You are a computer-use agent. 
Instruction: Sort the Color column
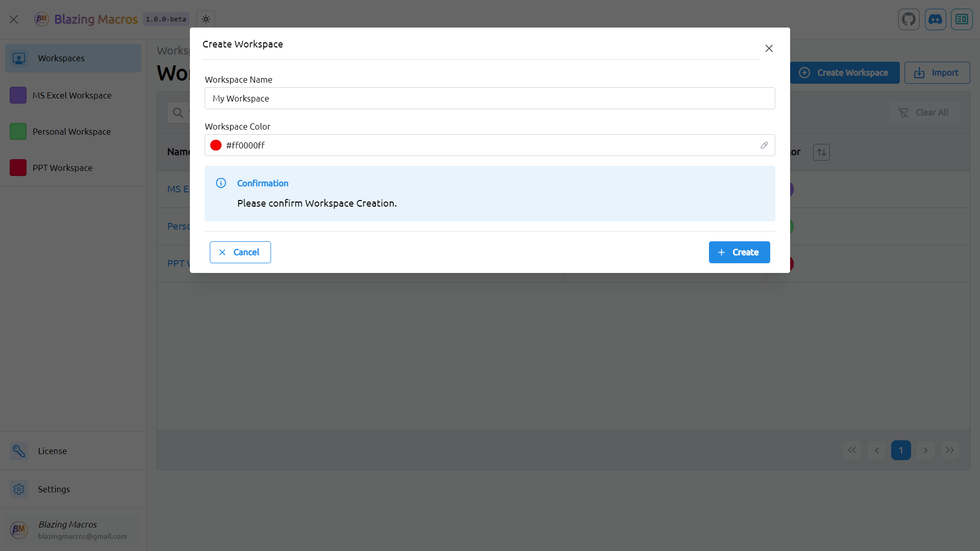tap(821, 152)
